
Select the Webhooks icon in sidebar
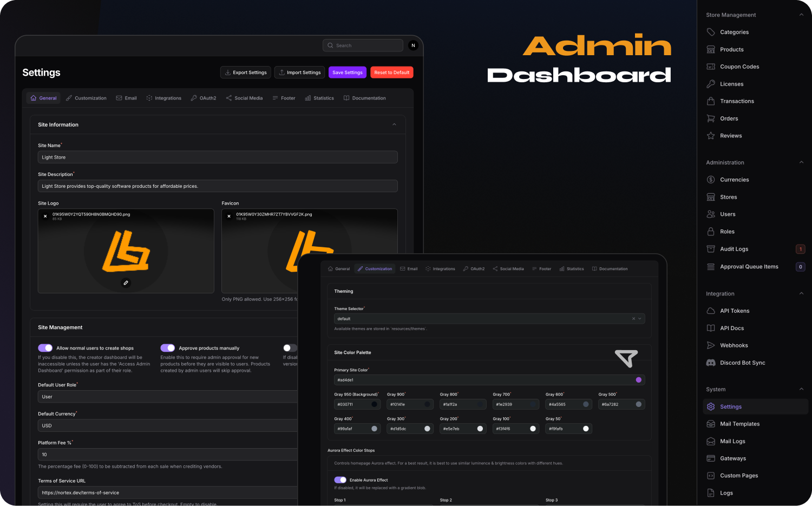click(x=711, y=345)
